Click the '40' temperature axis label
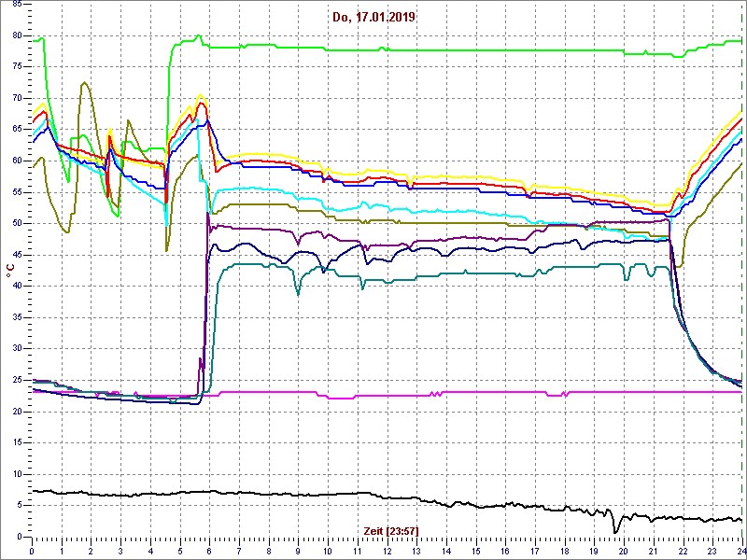The height and width of the screenshot is (560, 747). click(17, 286)
